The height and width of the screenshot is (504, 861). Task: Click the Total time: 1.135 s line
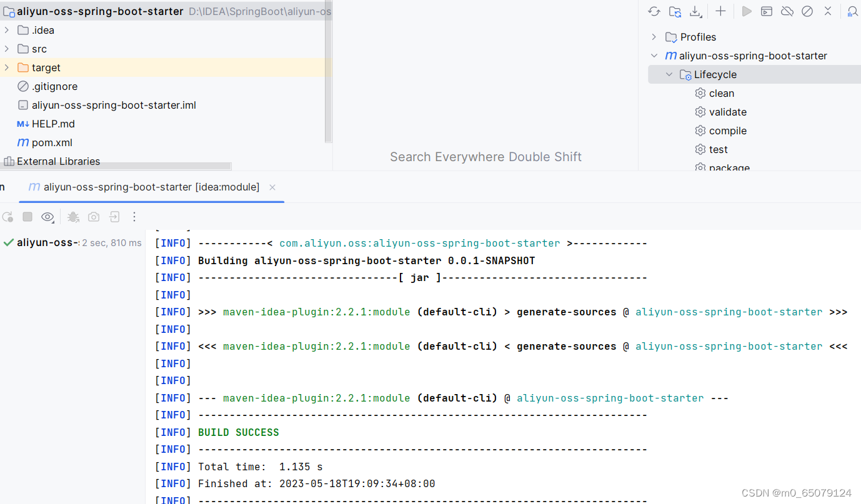260,467
